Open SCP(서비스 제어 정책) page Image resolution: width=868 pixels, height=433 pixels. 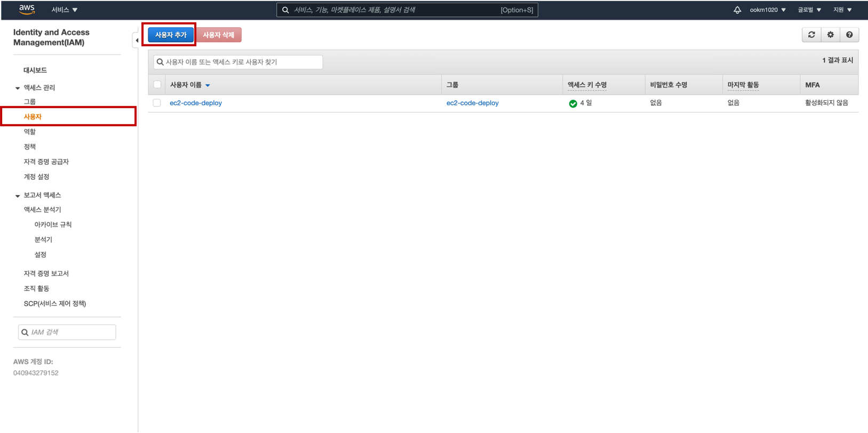(x=55, y=303)
